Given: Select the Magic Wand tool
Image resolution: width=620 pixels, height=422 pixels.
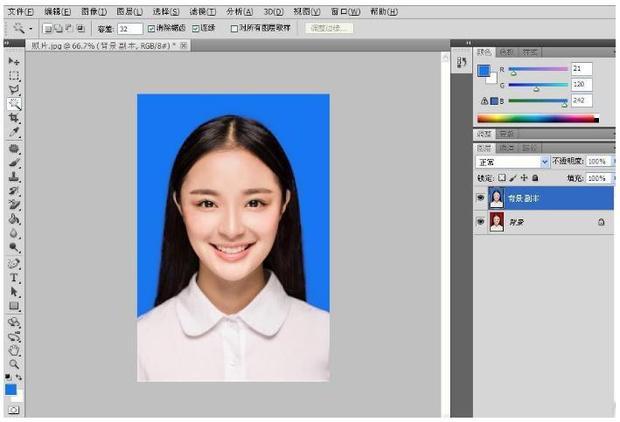Looking at the screenshot, I should click(14, 103).
